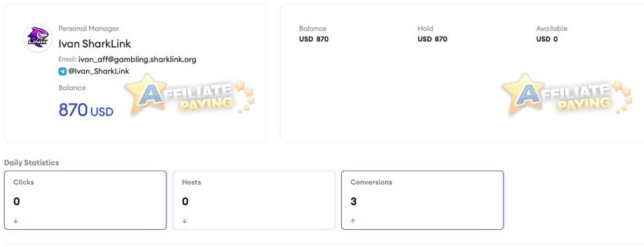Click the SharkLink shark avatar logo
The width and height of the screenshot is (644, 247).
(x=38, y=38)
